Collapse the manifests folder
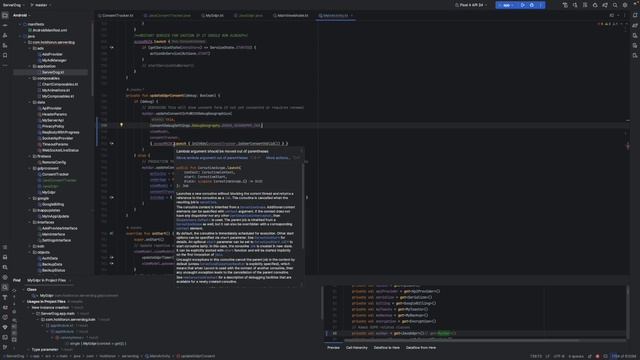The width and height of the screenshot is (640, 360). pyautogui.click(x=20, y=24)
